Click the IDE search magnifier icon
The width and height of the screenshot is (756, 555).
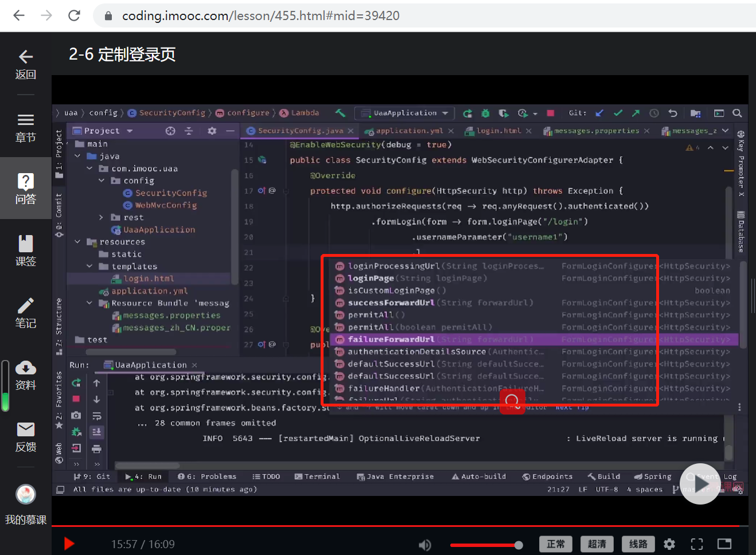(x=738, y=113)
